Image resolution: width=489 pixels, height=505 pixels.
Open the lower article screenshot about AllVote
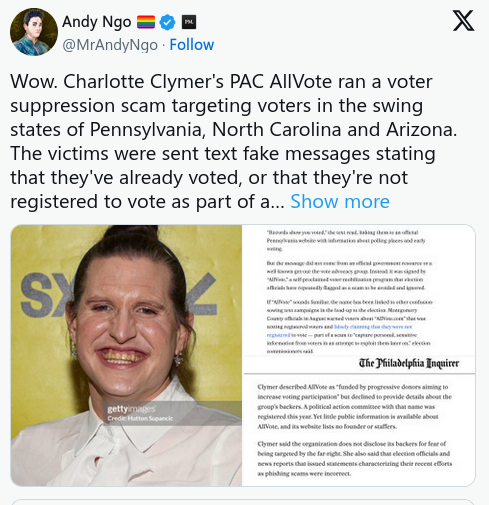(x=359, y=430)
